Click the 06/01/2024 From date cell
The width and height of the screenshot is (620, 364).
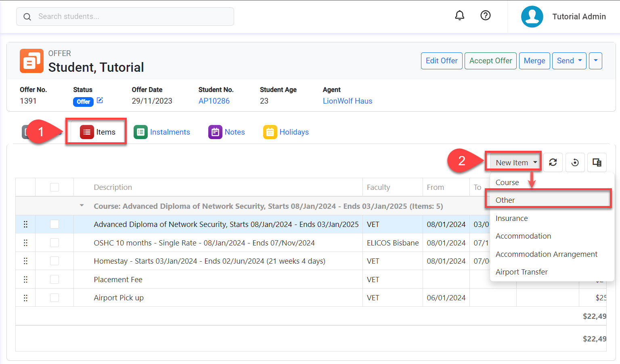point(446,297)
